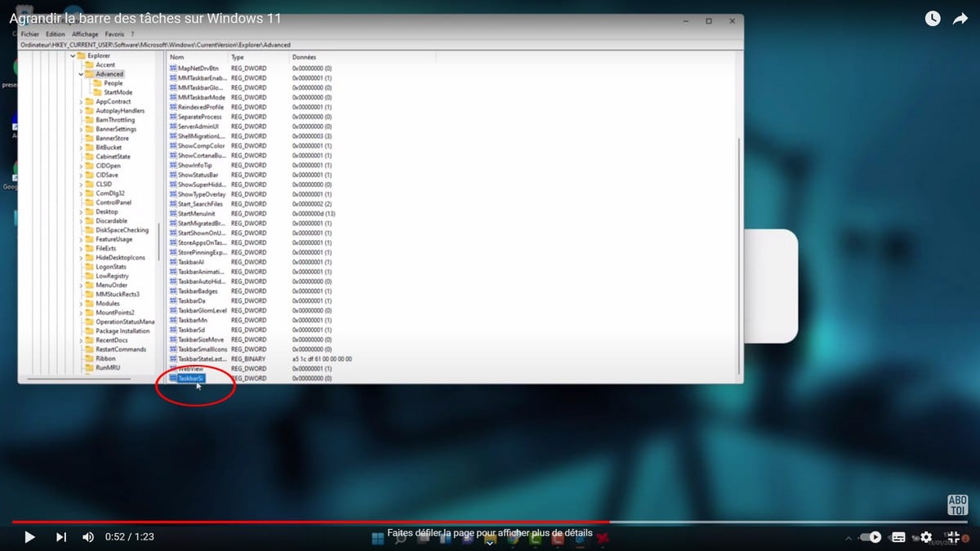Screen dimensions: 980x551
Task: Select the TaskbarSi registry value
Action: click(191, 379)
